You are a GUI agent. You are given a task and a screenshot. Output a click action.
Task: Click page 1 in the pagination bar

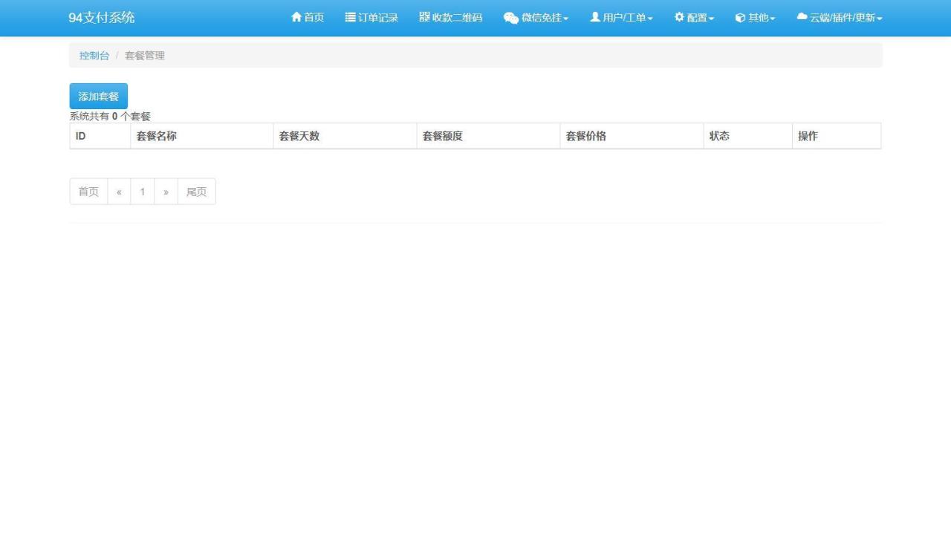[143, 191]
